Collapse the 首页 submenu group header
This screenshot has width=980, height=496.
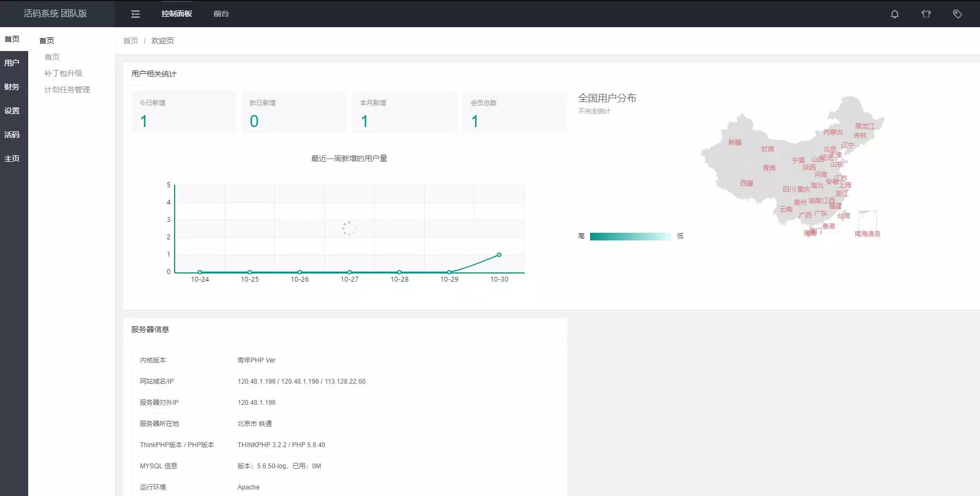pyautogui.click(x=47, y=41)
